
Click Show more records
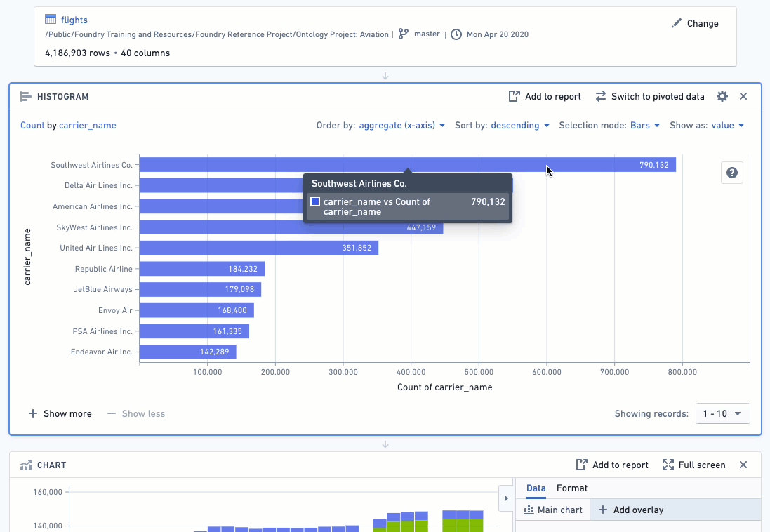pyautogui.click(x=60, y=413)
